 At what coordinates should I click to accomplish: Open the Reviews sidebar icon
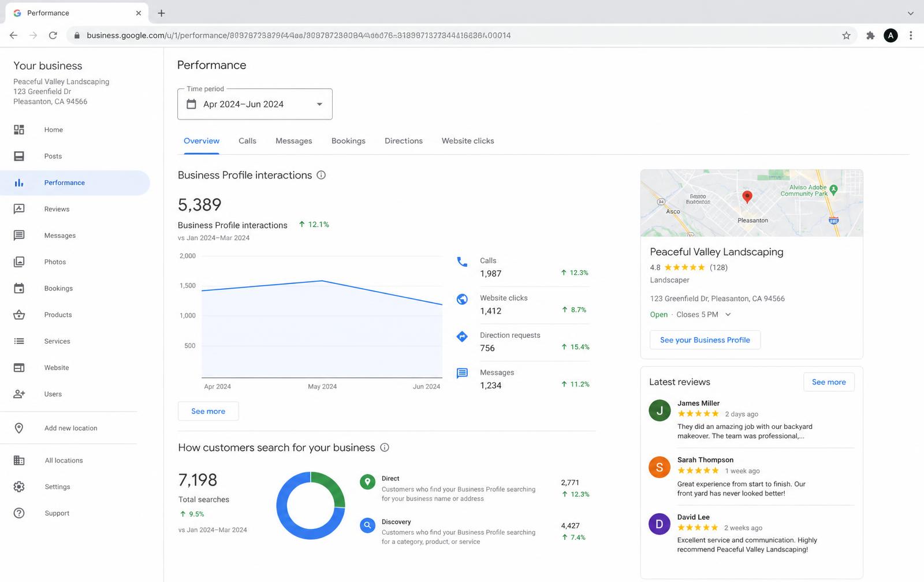(19, 209)
